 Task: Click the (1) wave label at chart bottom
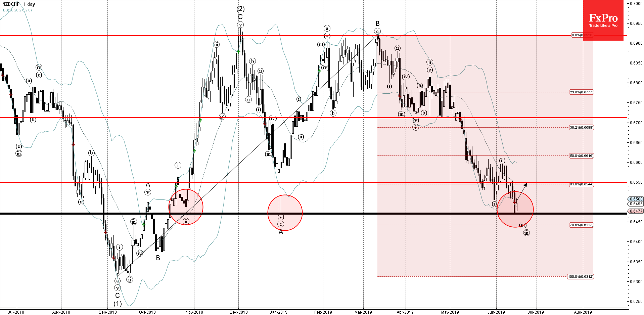click(x=118, y=304)
